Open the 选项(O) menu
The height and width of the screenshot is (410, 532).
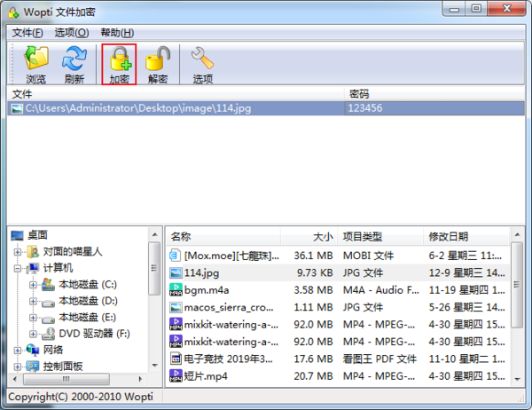click(x=71, y=33)
